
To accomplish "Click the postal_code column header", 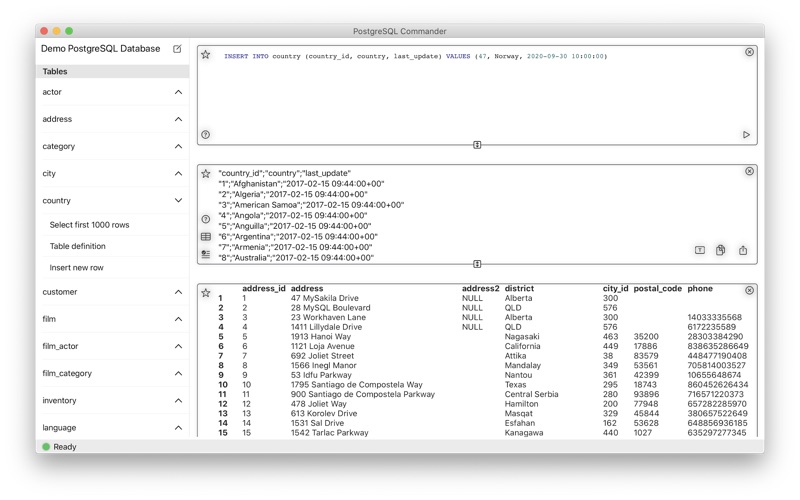I will [658, 288].
